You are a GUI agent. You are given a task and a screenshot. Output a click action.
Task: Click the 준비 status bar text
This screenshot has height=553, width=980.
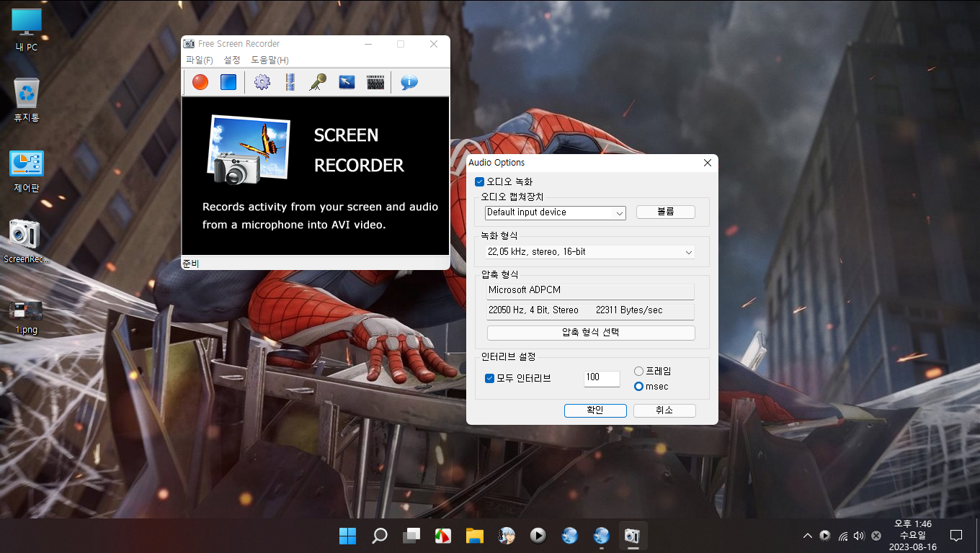click(191, 264)
